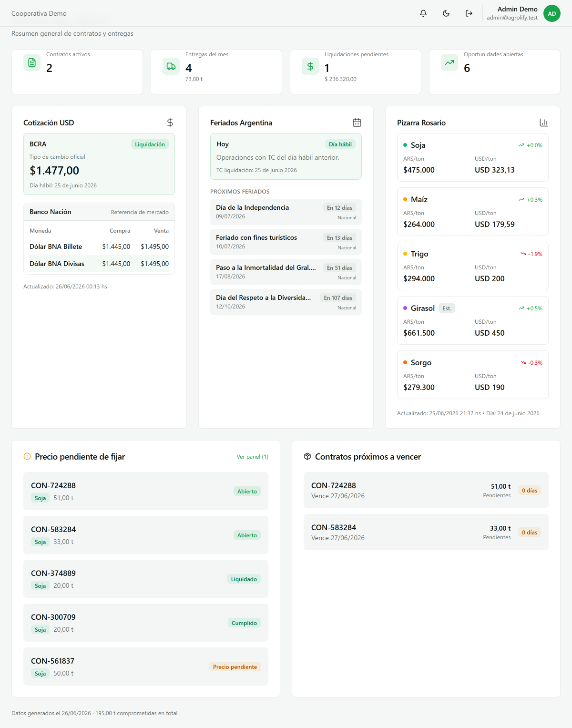Click Soja price $475.000
Screen dimensions: 572x728
pyautogui.click(x=419, y=170)
